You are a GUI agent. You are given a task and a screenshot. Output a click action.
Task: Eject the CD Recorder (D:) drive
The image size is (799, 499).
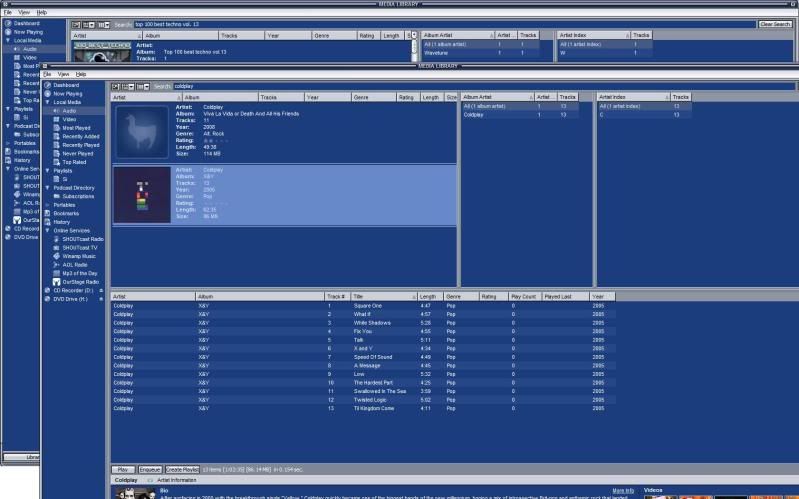coord(100,290)
